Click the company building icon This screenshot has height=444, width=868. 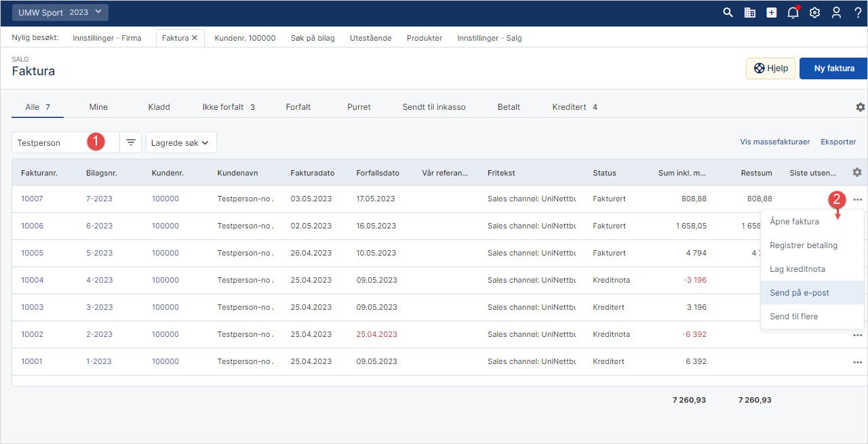(x=749, y=12)
